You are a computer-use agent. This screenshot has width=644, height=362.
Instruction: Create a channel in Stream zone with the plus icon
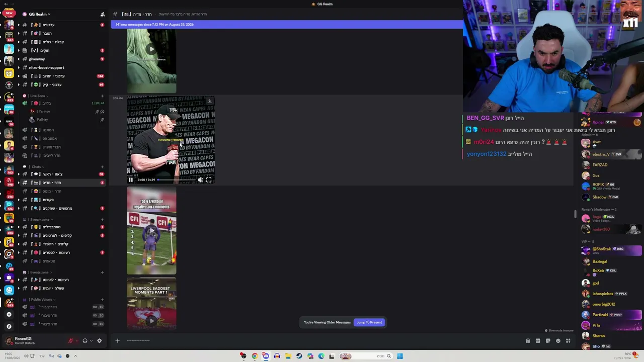(x=102, y=220)
